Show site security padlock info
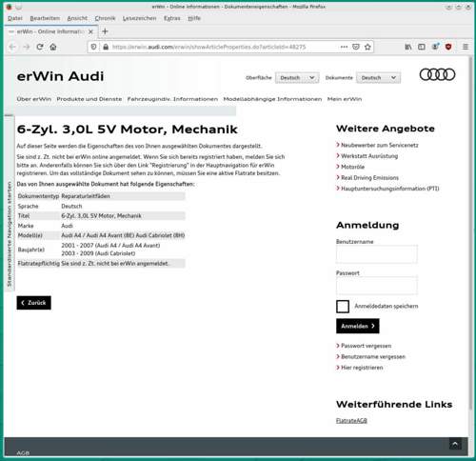476x461 pixels. tap(106, 47)
